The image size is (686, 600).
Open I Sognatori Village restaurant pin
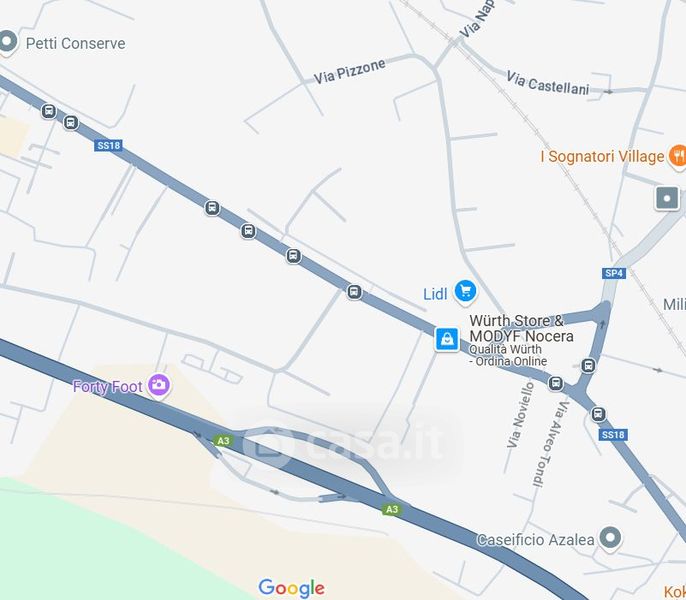(678, 157)
